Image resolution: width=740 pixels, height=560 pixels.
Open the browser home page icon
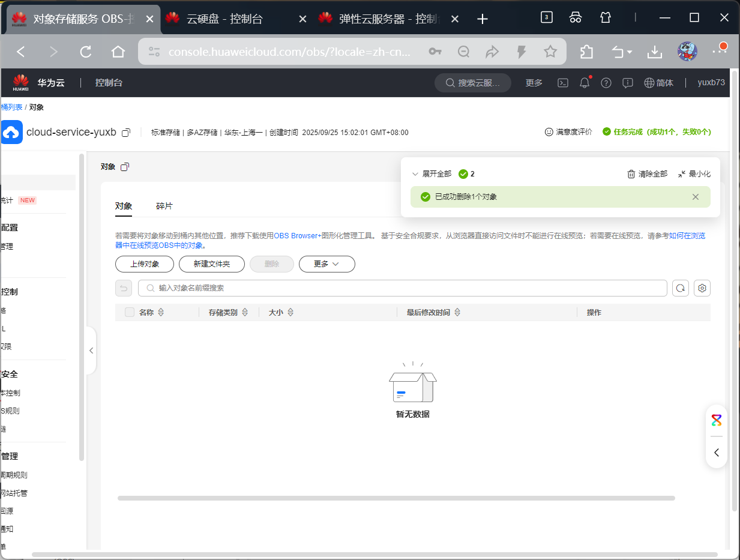tap(118, 52)
